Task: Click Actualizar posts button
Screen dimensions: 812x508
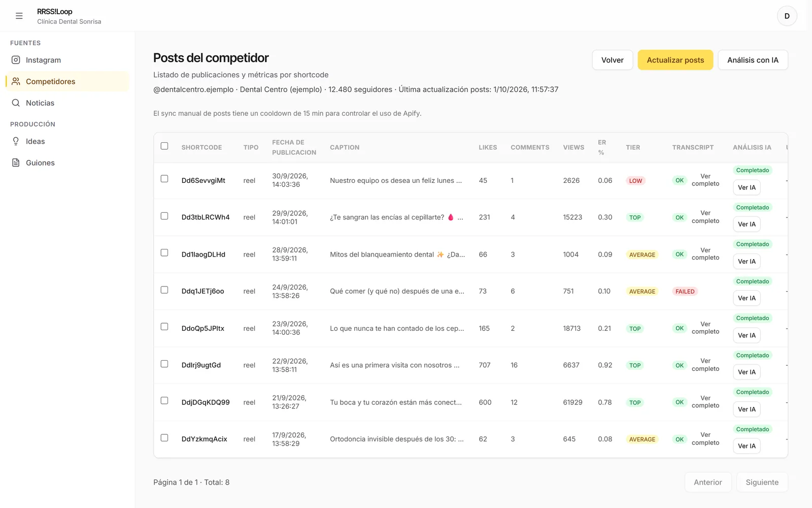Action: [675, 60]
